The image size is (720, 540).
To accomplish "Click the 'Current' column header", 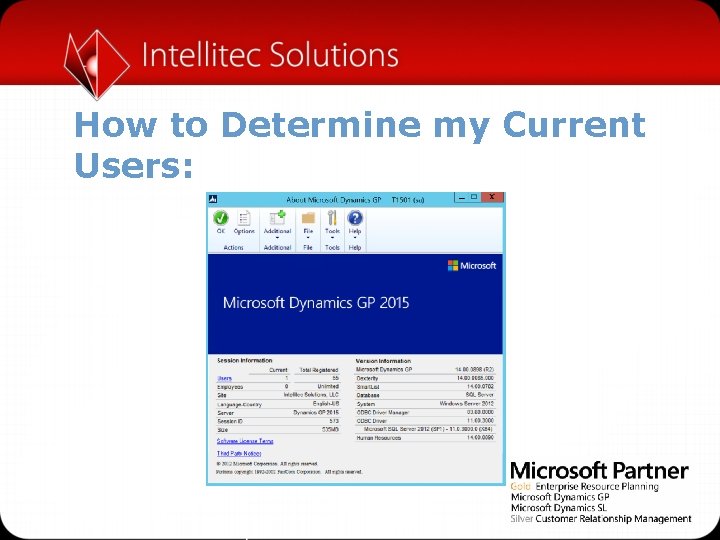I will coord(278,370).
